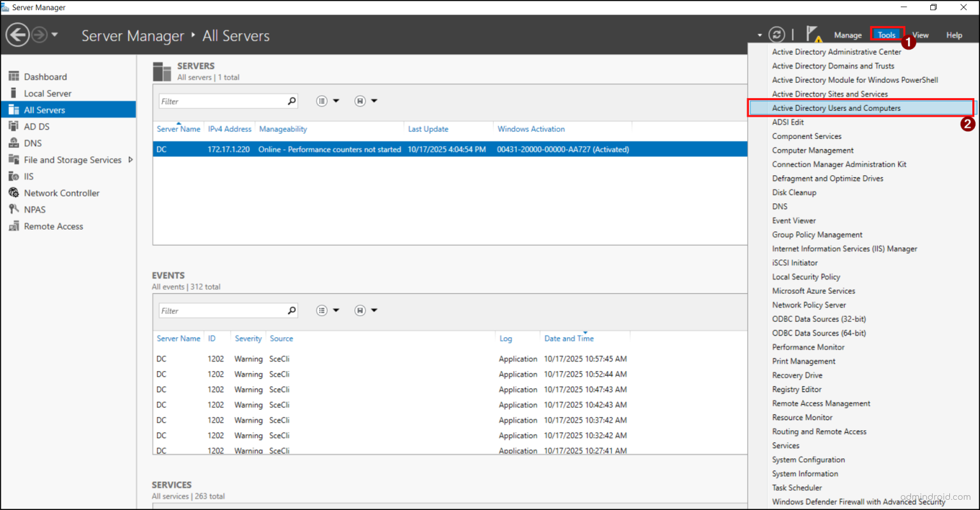Sort servers by Last Update column

coord(428,129)
